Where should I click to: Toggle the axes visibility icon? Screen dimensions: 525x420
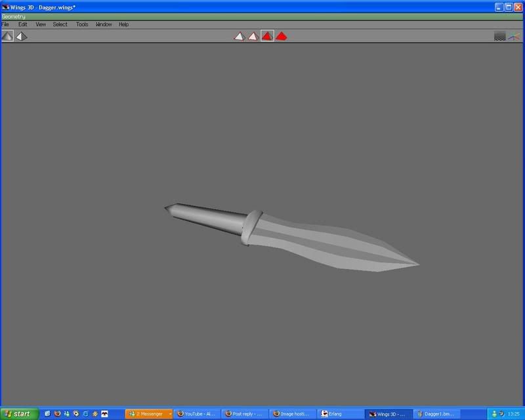click(x=513, y=37)
